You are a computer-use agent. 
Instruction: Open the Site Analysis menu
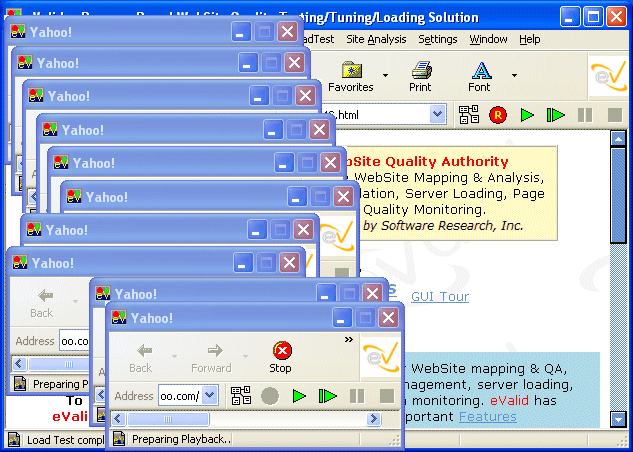(376, 40)
